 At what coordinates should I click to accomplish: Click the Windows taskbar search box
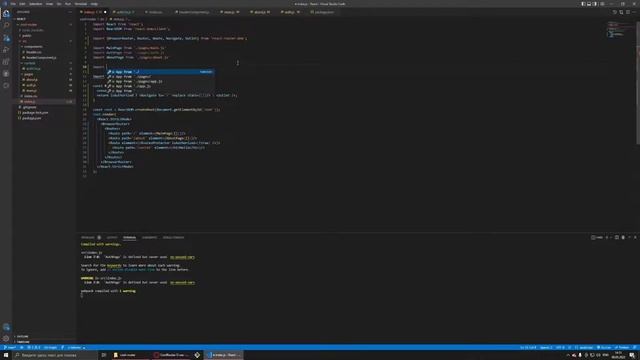tap(55, 355)
